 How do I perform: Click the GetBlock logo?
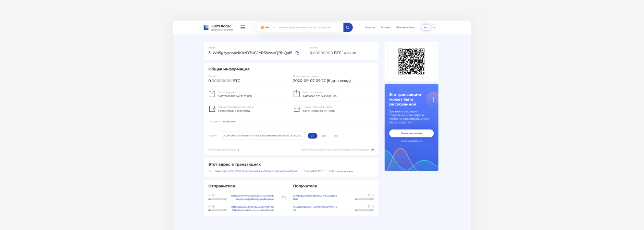click(218, 27)
